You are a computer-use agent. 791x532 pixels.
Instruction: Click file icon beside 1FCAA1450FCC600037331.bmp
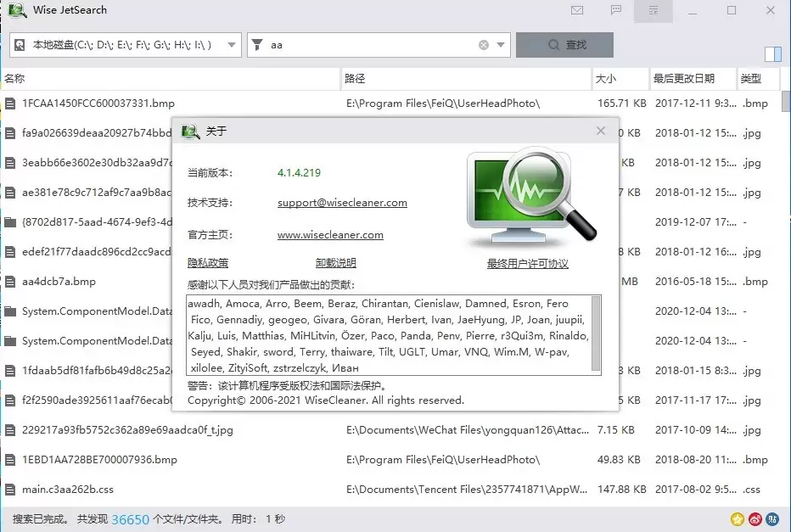click(10, 104)
